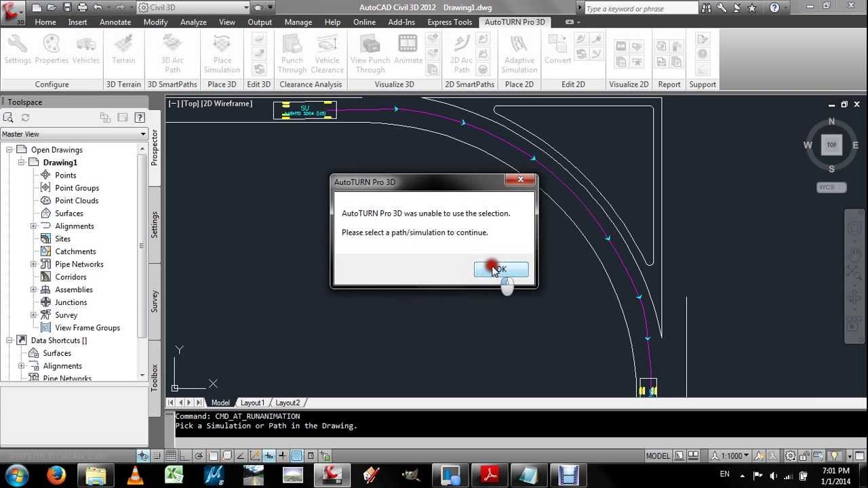This screenshot has height=488, width=868.
Task: Click the Place Simulation tool
Action: 222,54
